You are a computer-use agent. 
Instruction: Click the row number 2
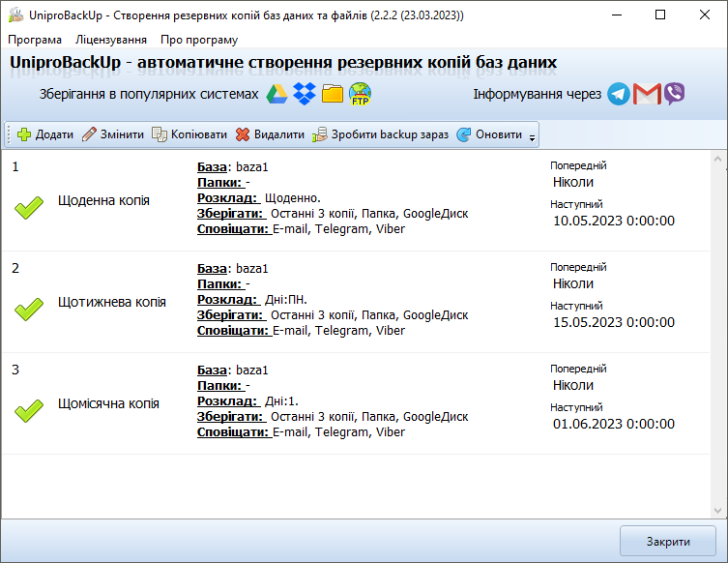point(15,269)
